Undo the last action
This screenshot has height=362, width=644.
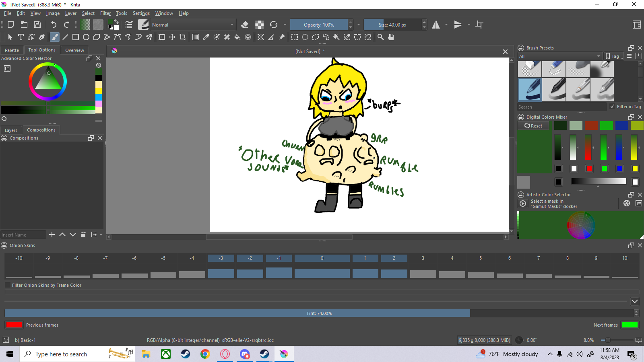54,25
